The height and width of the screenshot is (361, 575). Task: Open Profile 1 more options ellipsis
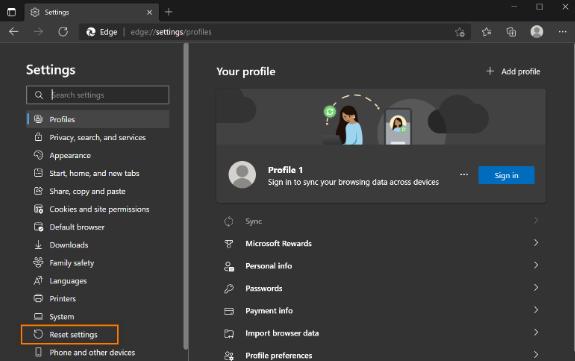coord(464,175)
